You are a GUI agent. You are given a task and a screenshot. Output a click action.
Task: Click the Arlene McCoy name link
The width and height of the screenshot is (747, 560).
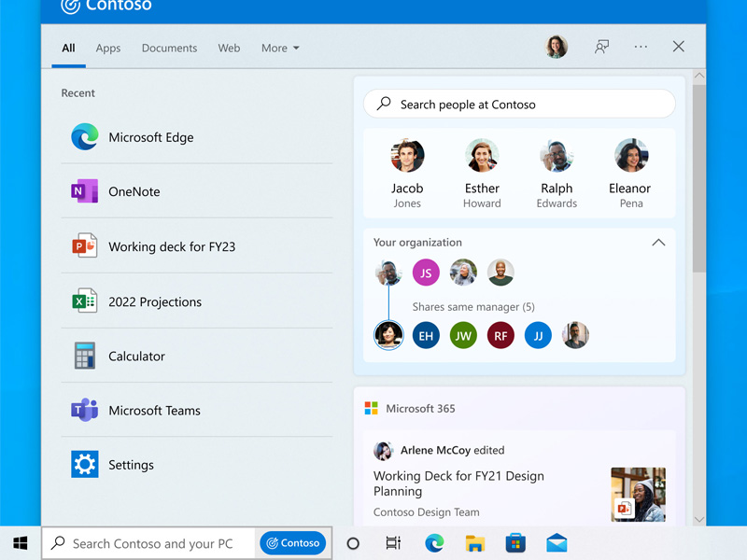[435, 450]
